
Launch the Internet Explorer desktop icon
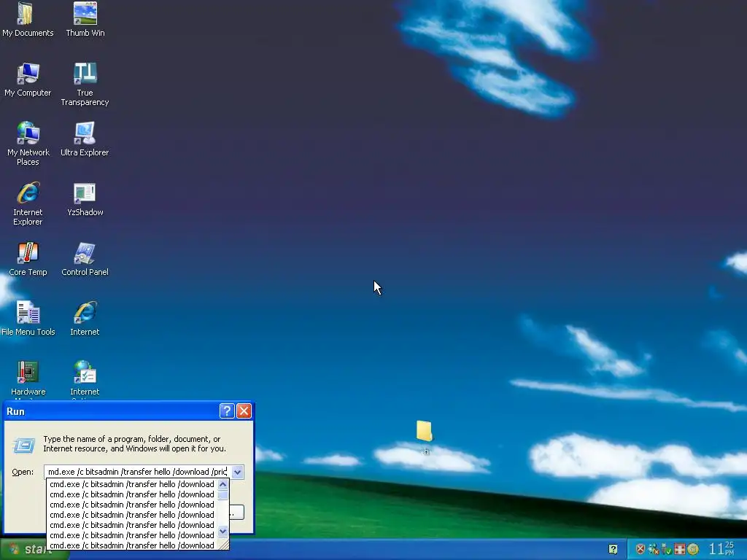click(28, 204)
